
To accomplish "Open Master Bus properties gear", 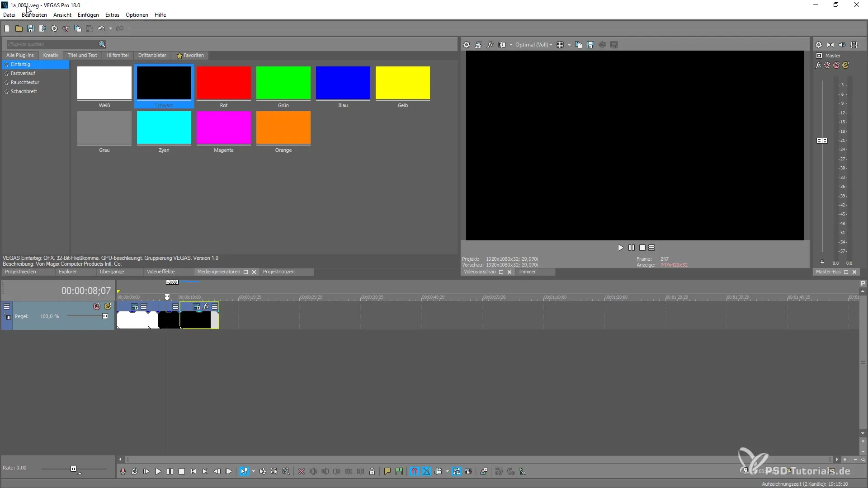I will tap(819, 45).
